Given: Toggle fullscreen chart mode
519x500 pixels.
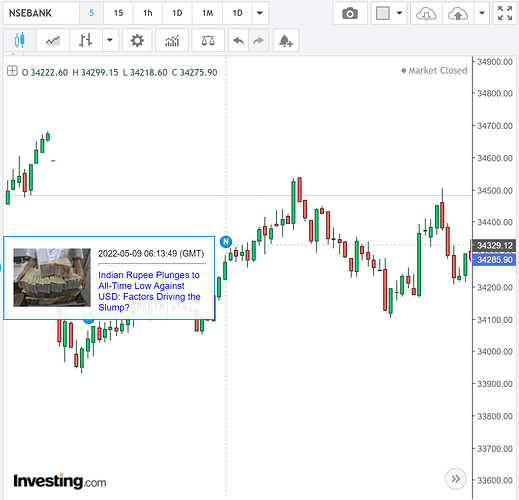Looking at the screenshot, I should point(505,13).
